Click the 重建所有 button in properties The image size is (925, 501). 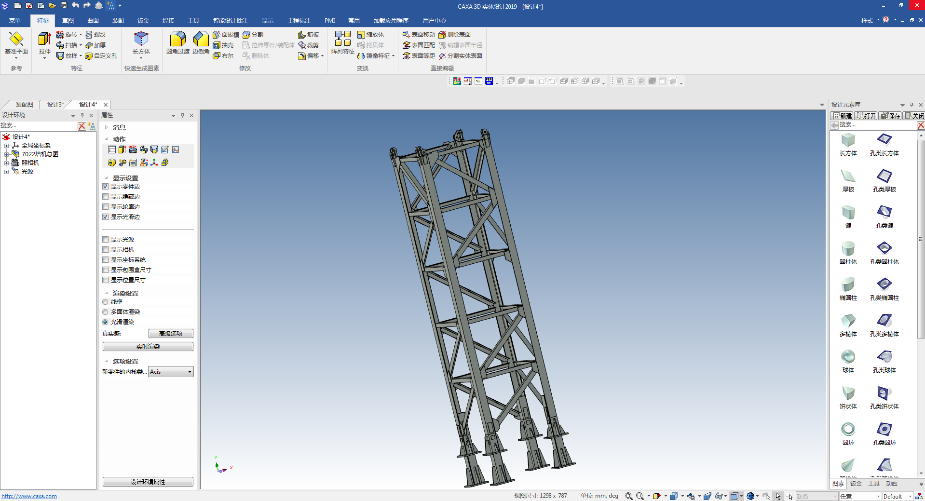point(170,333)
